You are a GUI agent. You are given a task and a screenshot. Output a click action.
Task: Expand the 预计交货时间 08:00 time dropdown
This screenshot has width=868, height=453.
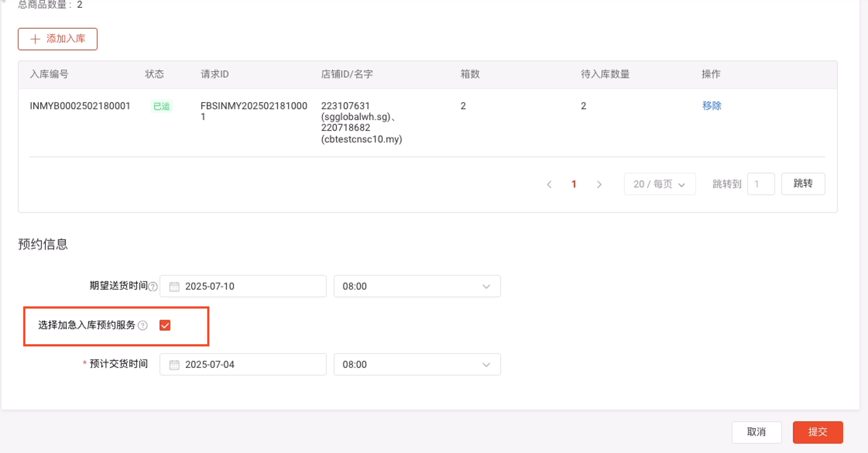(x=417, y=364)
